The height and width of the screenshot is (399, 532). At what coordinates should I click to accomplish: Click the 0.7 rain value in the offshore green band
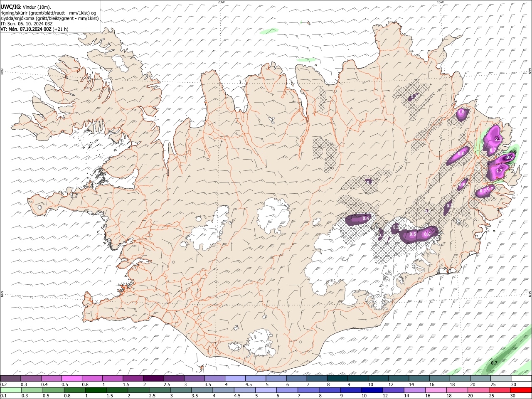[x=494, y=363]
